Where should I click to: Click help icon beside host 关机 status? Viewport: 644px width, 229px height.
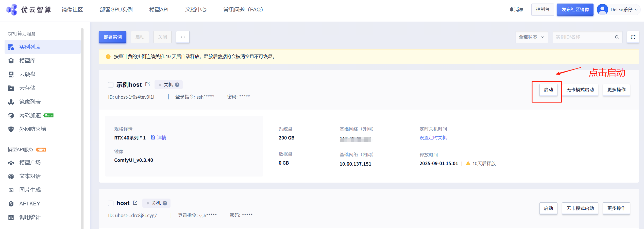[165, 203]
